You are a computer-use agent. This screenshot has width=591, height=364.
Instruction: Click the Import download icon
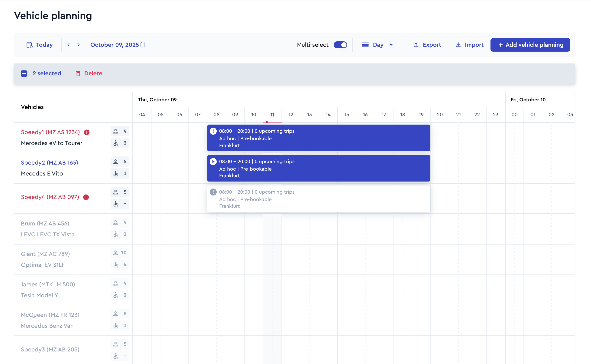458,45
